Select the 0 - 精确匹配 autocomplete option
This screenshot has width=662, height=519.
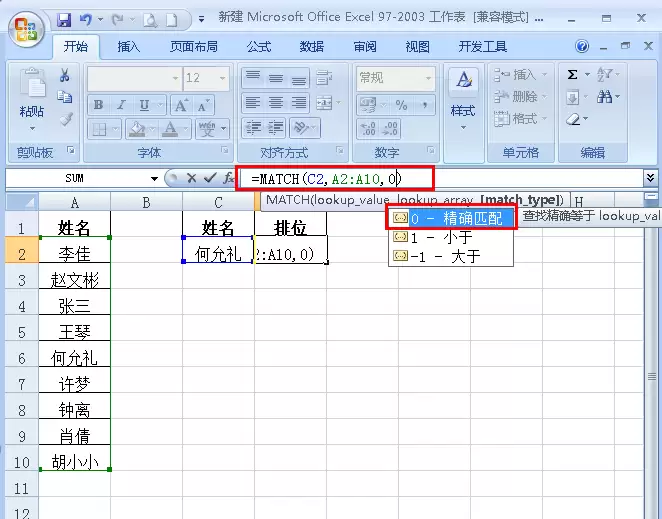click(x=451, y=218)
